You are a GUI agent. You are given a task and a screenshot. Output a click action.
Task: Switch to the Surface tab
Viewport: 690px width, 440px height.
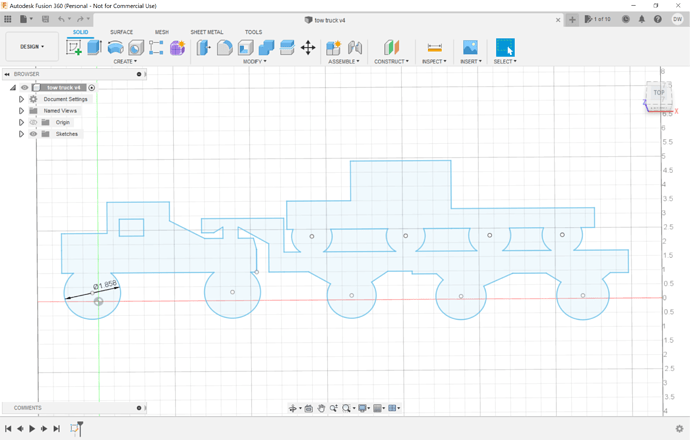click(121, 32)
